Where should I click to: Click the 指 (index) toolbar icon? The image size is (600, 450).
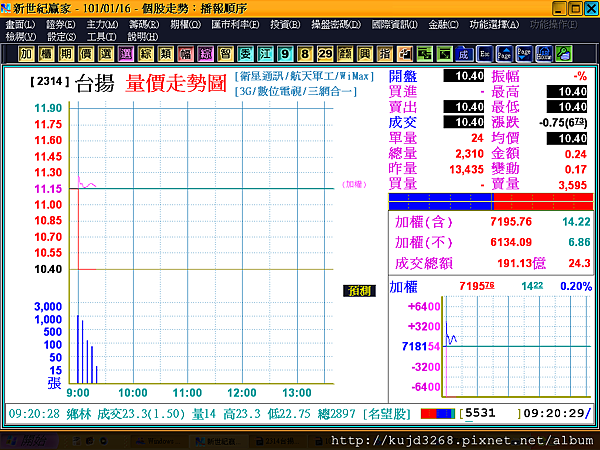384,54
